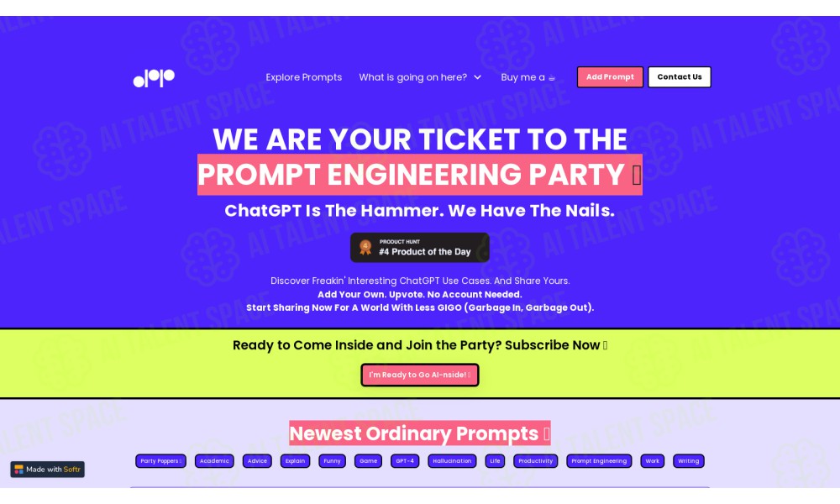This screenshot has width=840, height=504.
Task: Select the Advice category tag
Action: click(257, 461)
